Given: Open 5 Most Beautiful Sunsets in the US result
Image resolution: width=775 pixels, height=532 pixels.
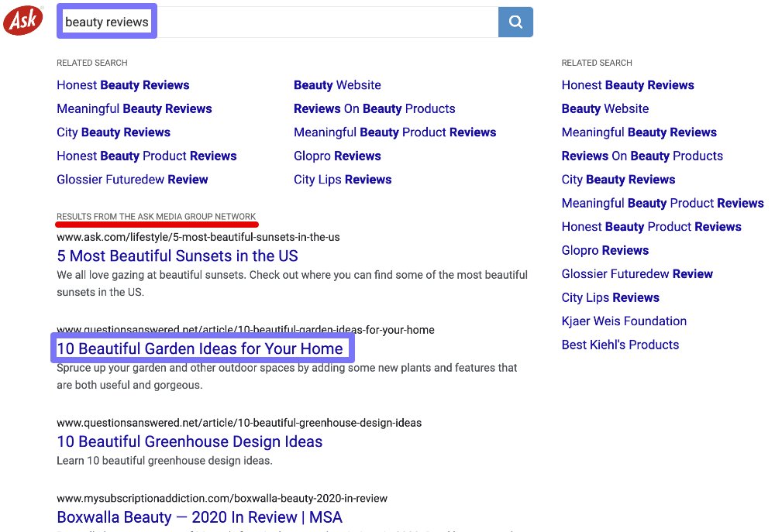Looking at the screenshot, I should pyautogui.click(x=177, y=256).
